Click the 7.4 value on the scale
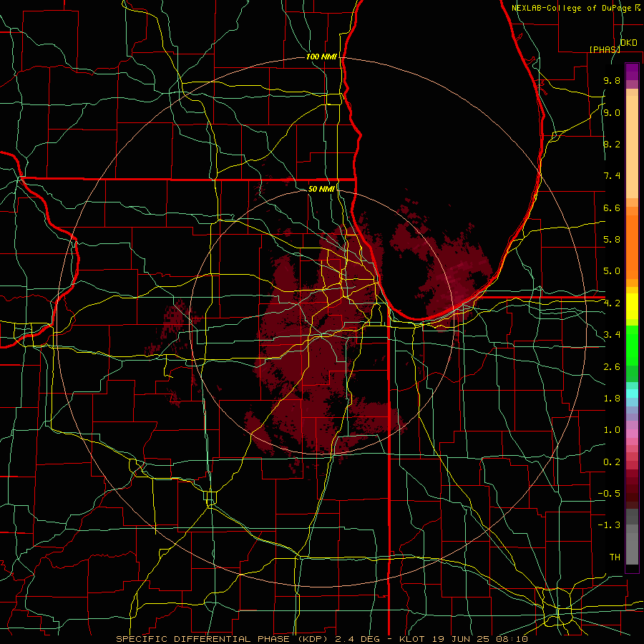 (x=612, y=176)
